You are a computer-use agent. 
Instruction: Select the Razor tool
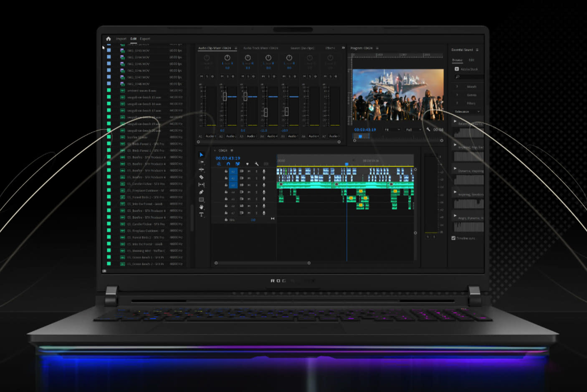click(201, 177)
